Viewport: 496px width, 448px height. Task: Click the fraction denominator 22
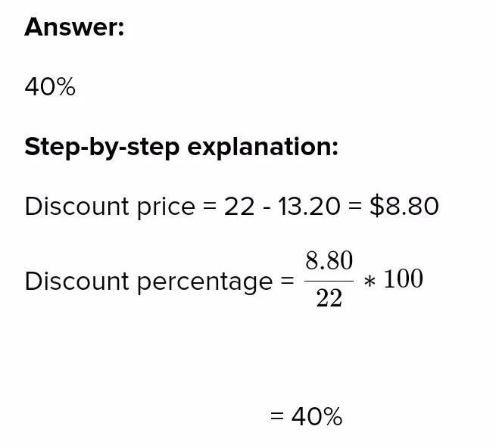coord(329,299)
